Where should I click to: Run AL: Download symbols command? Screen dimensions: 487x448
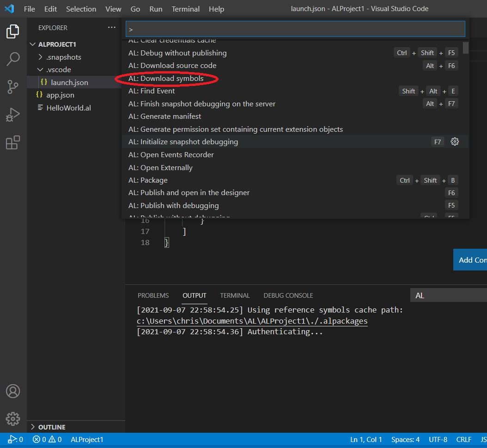[295, 78]
